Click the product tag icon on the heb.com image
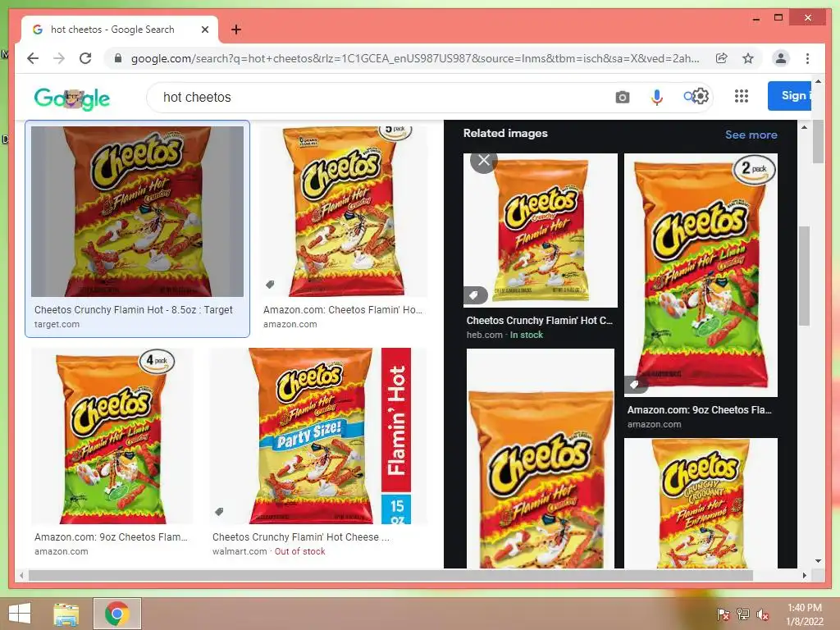This screenshot has height=630, width=840. tap(474, 295)
